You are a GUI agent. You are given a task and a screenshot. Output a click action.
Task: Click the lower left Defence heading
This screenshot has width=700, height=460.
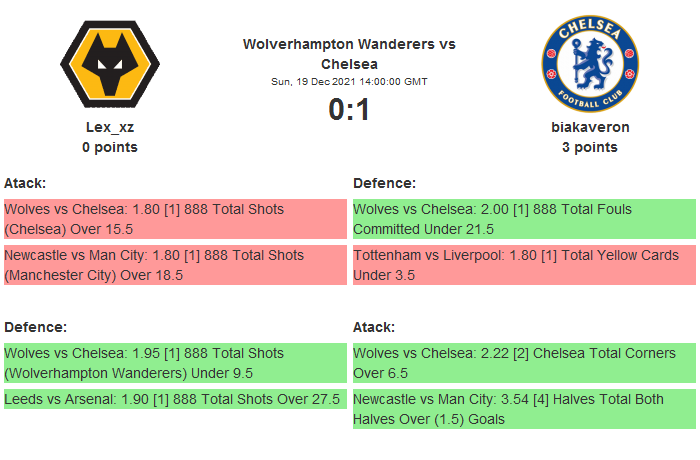click(x=35, y=327)
